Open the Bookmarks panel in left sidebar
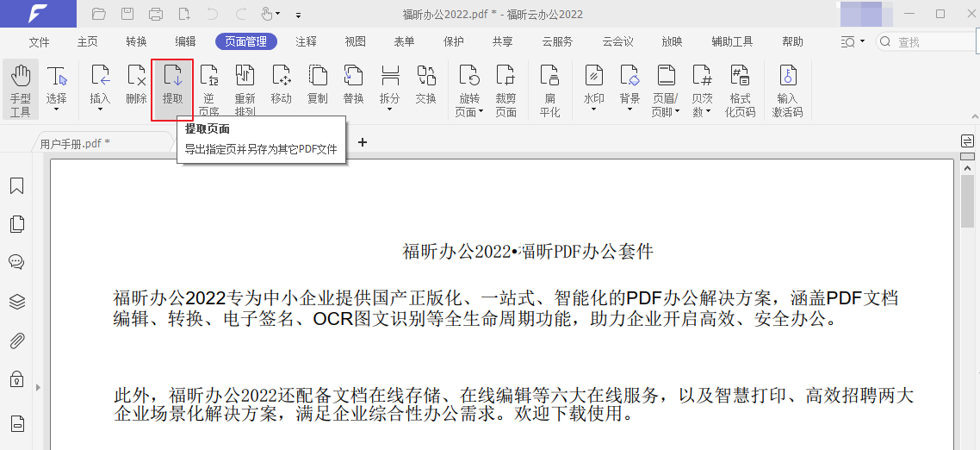Screen dimensions: 980x450 (x=16, y=186)
